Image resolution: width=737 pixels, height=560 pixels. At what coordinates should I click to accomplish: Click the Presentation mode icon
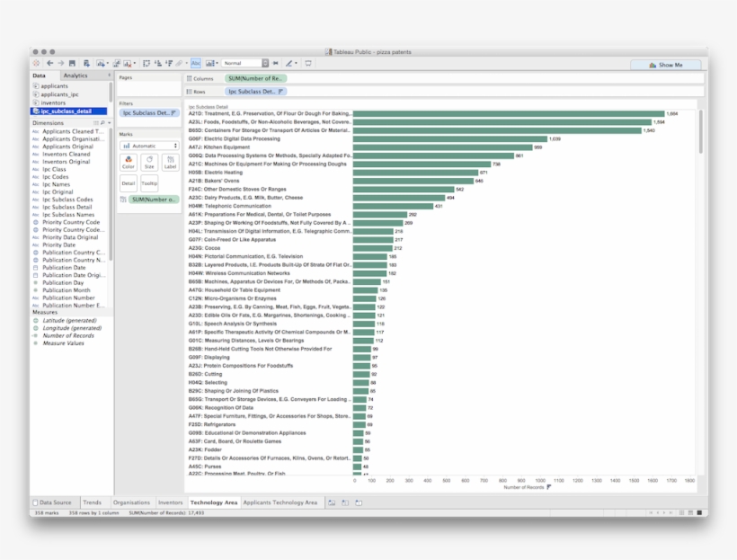308,64
